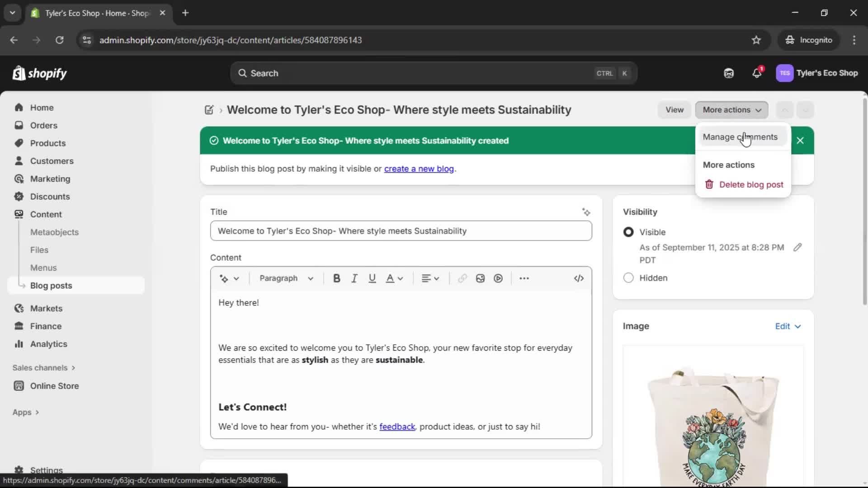Click inside the blog post Title field
Viewport: 868px width, 488px height.
(x=401, y=230)
